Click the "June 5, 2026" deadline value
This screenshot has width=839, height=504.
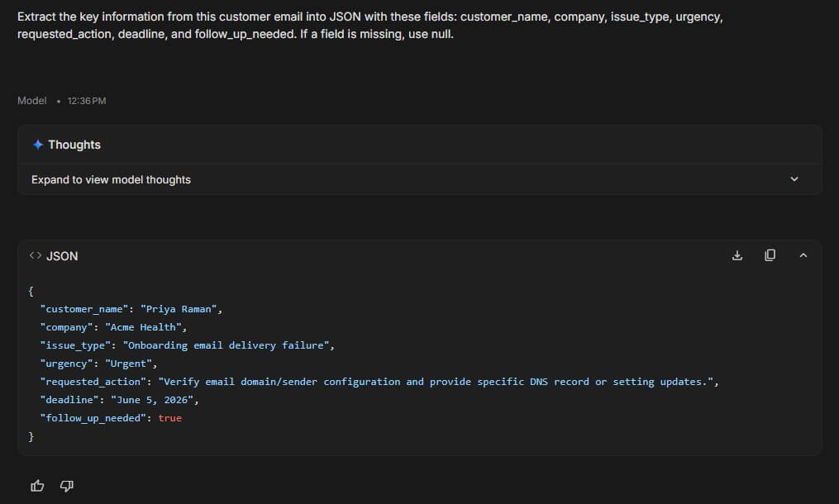[x=152, y=400]
